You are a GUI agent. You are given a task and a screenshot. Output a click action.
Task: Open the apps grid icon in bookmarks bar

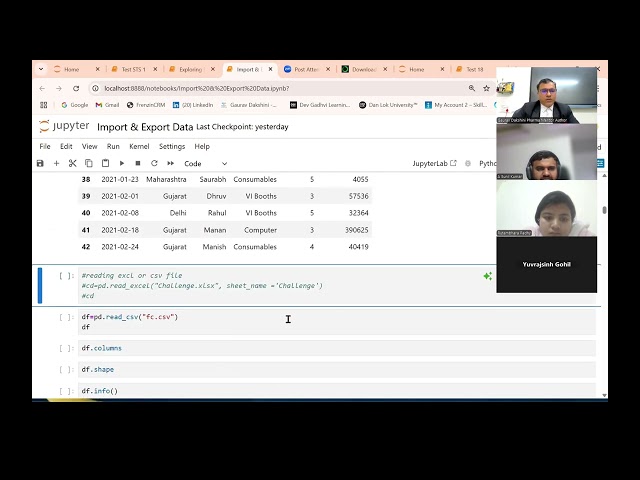click(44, 105)
